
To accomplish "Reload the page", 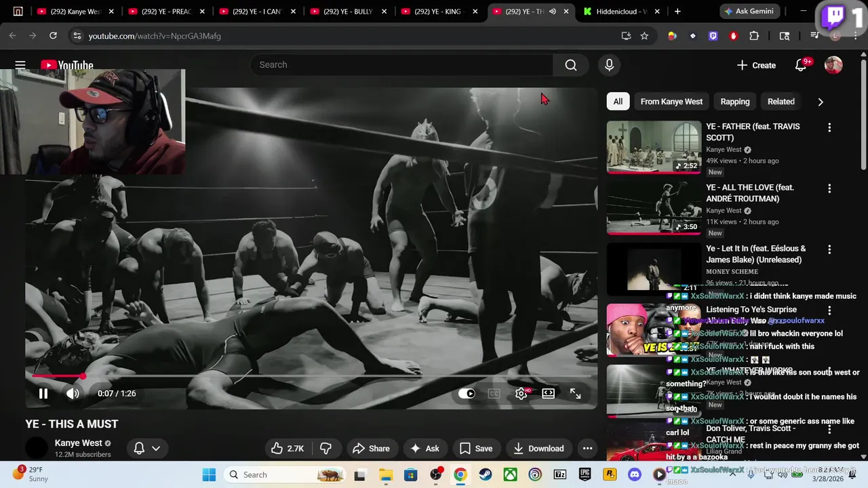I will point(53,36).
